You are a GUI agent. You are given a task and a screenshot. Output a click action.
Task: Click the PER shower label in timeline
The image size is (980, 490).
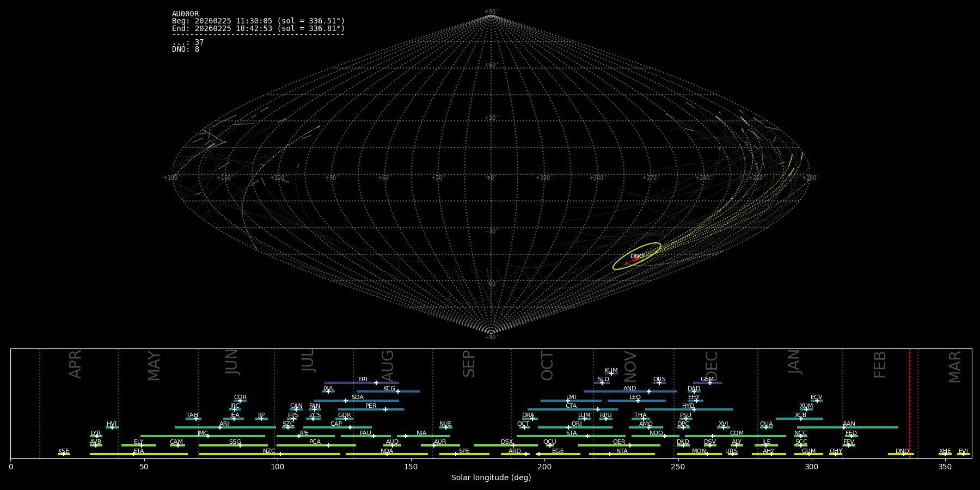click(x=371, y=406)
